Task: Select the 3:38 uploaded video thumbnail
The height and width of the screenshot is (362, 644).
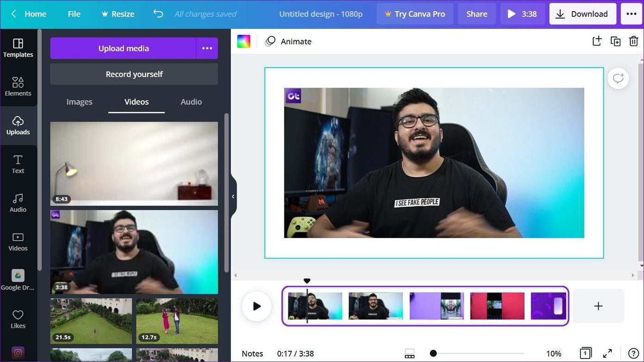Action: coord(134,252)
